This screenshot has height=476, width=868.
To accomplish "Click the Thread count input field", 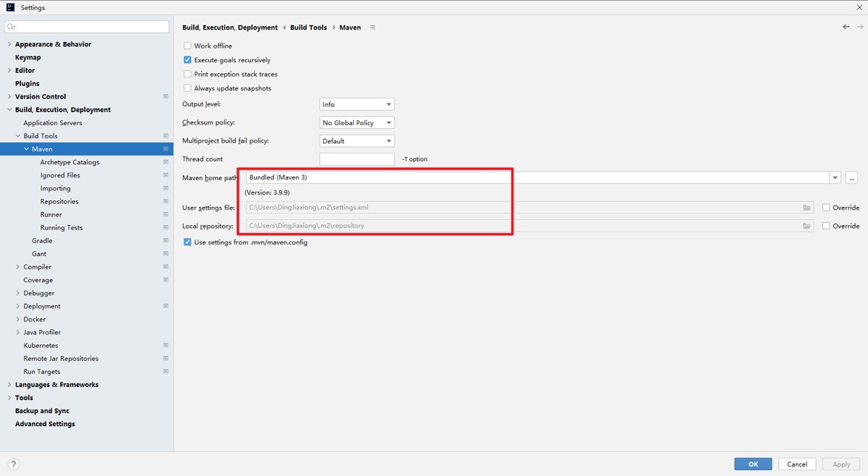I will 357,159.
